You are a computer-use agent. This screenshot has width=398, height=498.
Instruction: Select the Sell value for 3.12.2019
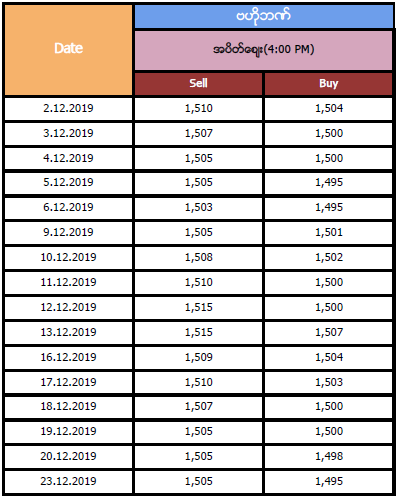click(198, 134)
